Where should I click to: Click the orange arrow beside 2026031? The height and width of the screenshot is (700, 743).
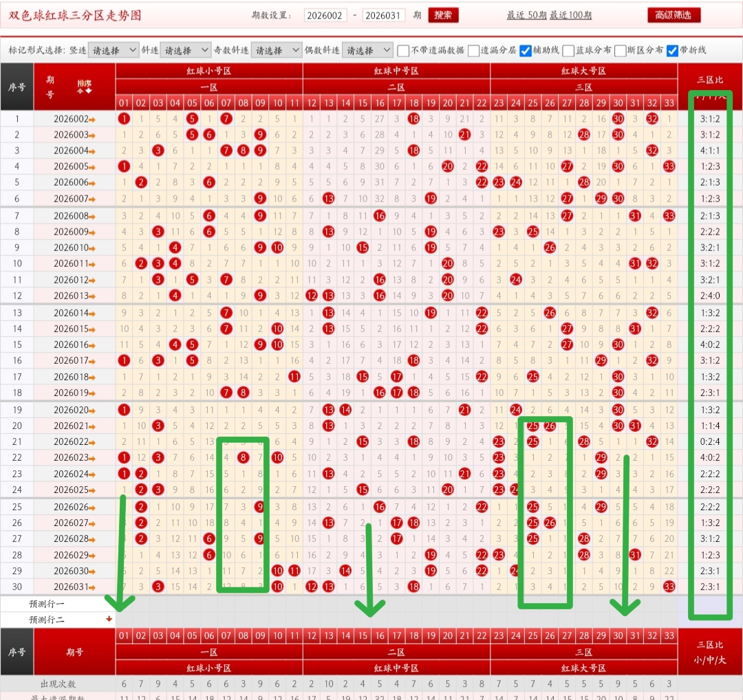pyautogui.click(x=92, y=588)
